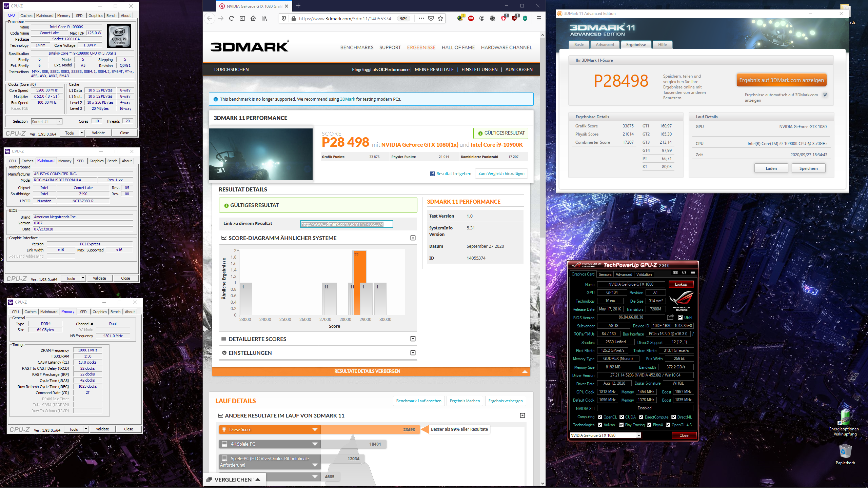This screenshot has width=868, height=488.
Task: Switch to the Sensors tab in GPU-Z
Action: [x=605, y=274]
